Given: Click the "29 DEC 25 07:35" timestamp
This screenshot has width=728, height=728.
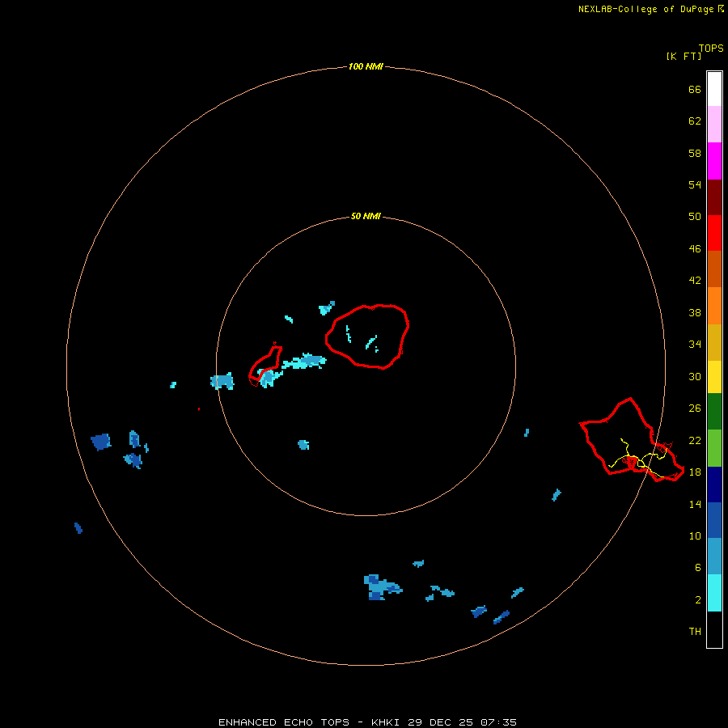Looking at the screenshot, I should (x=462, y=722).
